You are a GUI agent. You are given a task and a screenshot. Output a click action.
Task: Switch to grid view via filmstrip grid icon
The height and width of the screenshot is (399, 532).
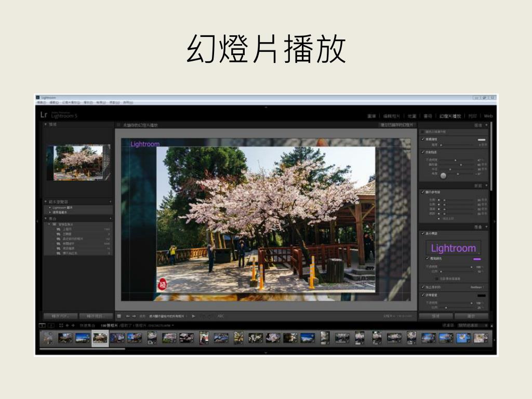(x=61, y=325)
